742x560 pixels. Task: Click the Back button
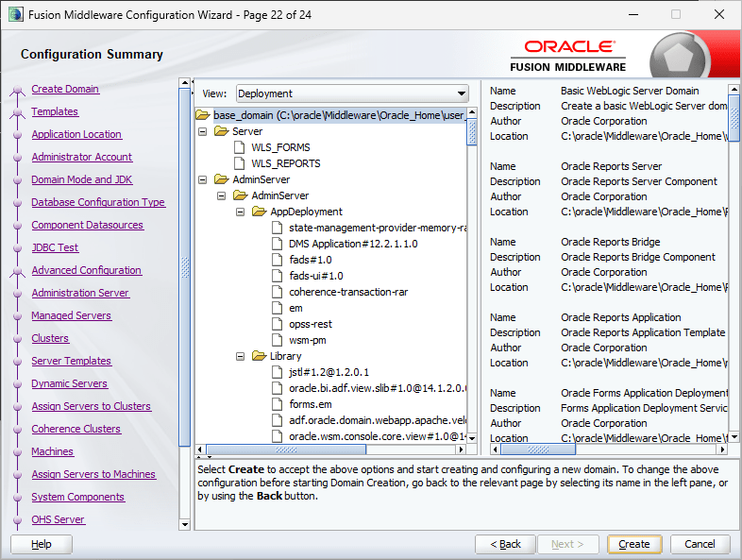(505, 544)
